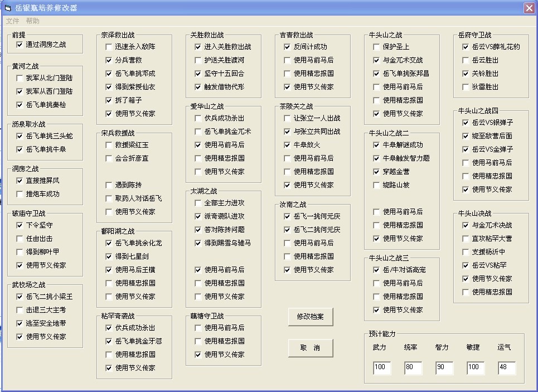The height and width of the screenshot is (392, 538).
Task: Enable 我军从北门登陆 option
Action: tap(20, 78)
